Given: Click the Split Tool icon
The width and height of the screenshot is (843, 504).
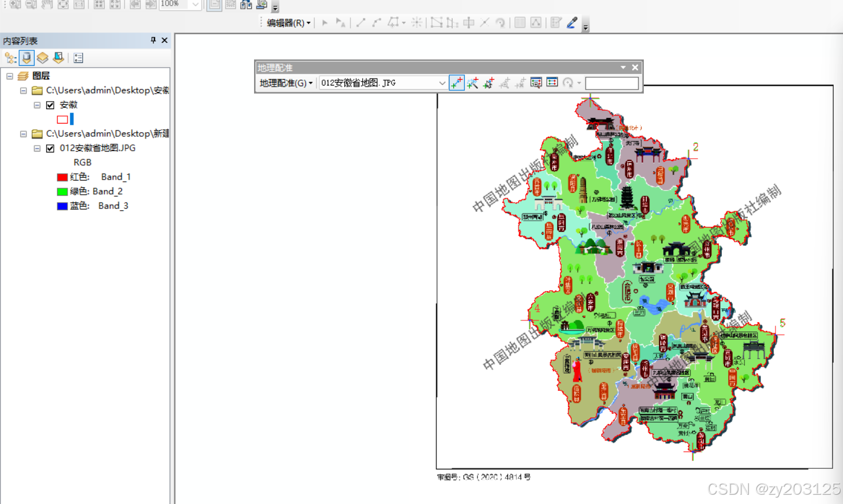Looking at the screenshot, I should tap(484, 23).
